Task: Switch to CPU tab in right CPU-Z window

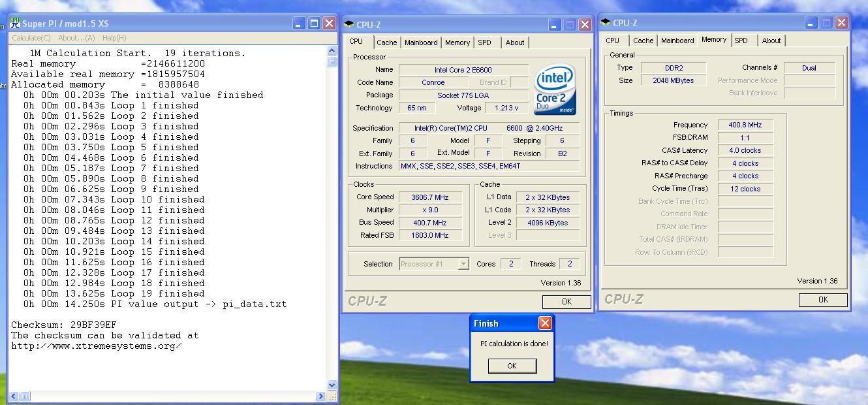Action: point(613,40)
